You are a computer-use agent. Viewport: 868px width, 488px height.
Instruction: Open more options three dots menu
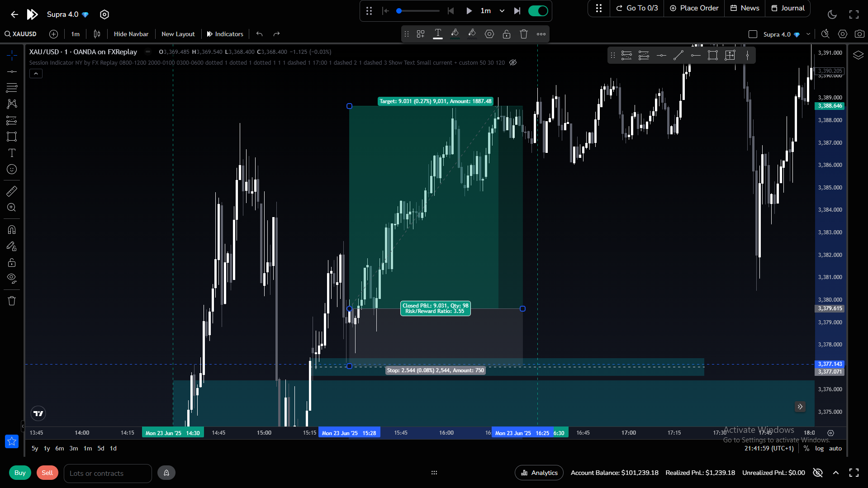(541, 34)
